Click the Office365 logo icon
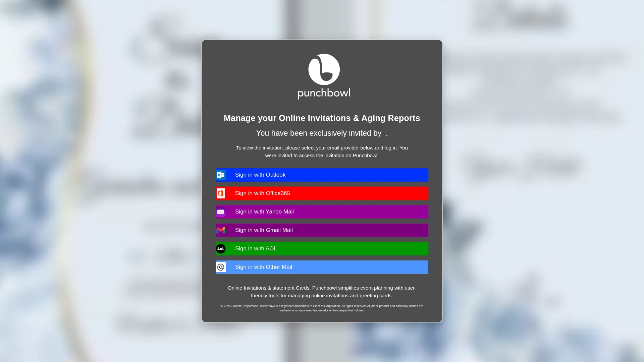Image resolution: width=644 pixels, height=362 pixels. 221,193
